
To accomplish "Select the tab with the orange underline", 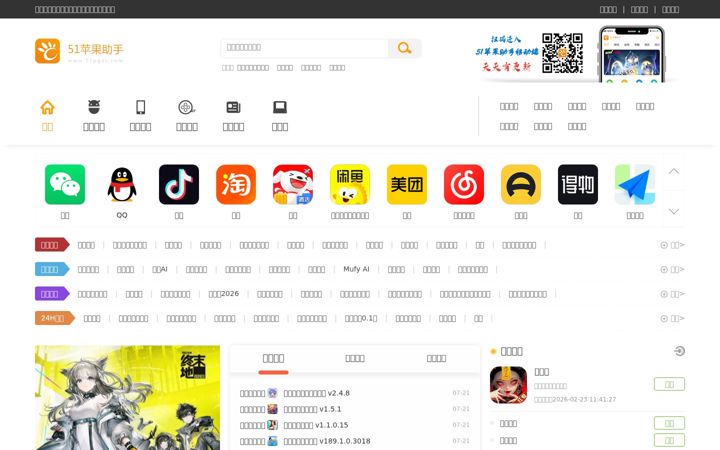I will coord(273,359).
